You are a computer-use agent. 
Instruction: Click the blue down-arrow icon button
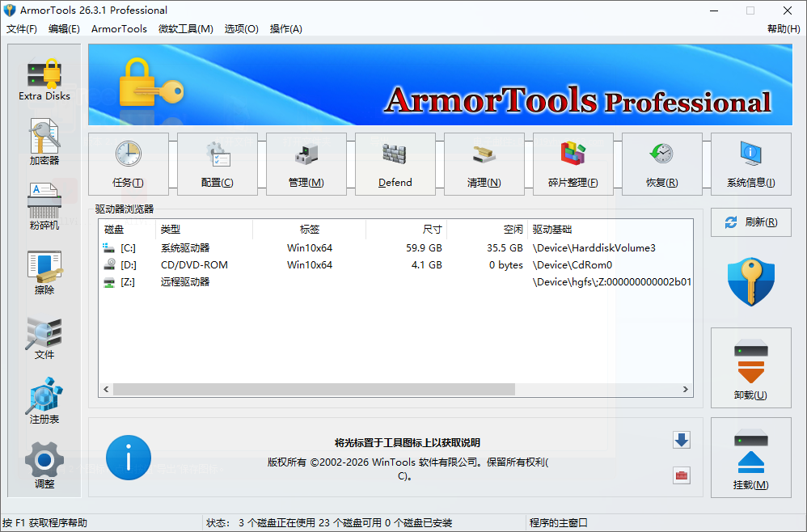pyautogui.click(x=682, y=440)
